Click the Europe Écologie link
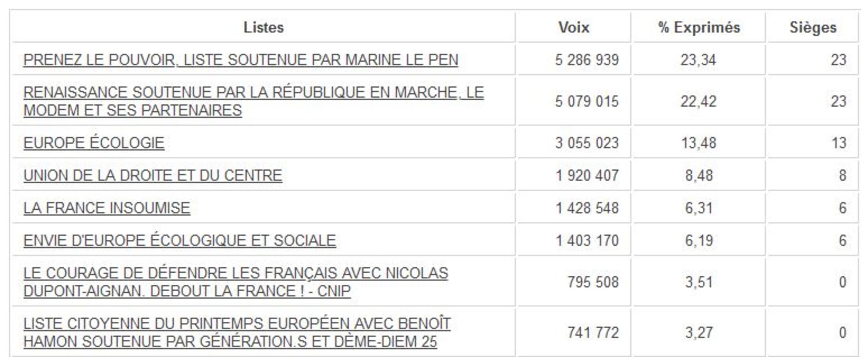The height and width of the screenshot is (357, 868). click(x=94, y=143)
